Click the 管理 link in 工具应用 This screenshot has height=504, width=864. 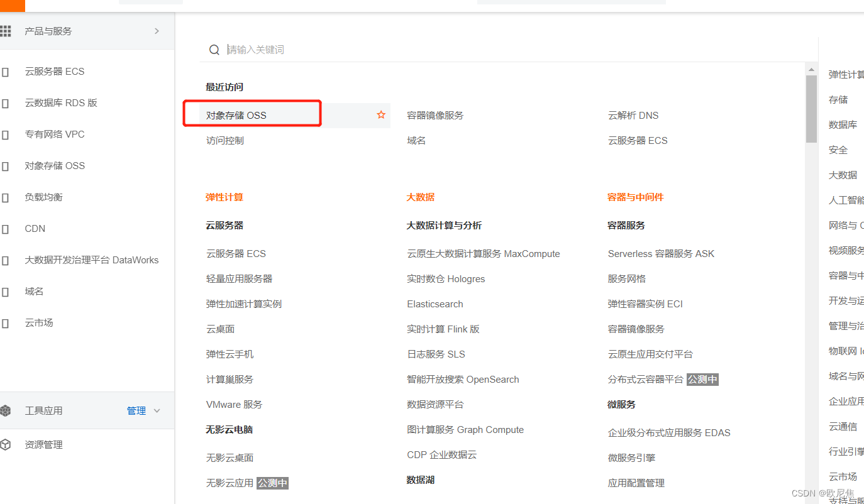pyautogui.click(x=136, y=410)
